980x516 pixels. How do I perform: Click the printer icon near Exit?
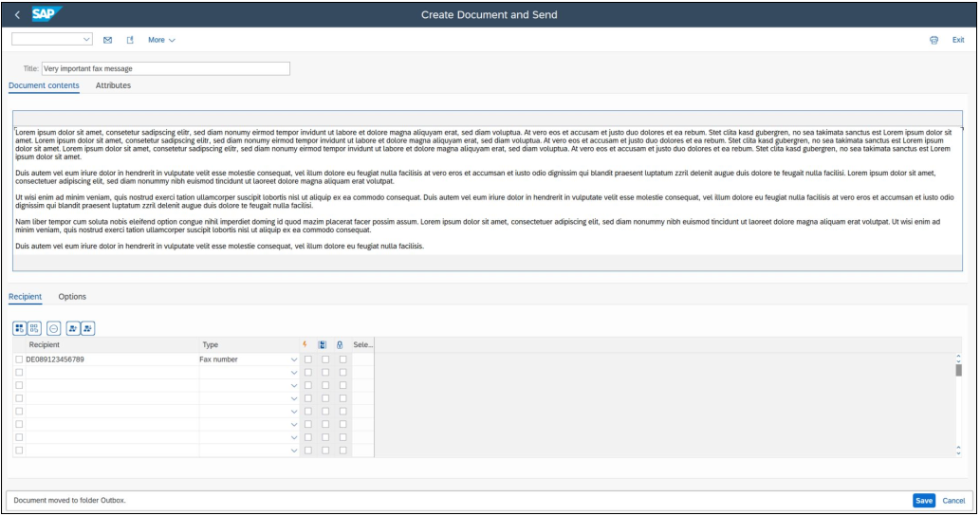pyautogui.click(x=934, y=40)
